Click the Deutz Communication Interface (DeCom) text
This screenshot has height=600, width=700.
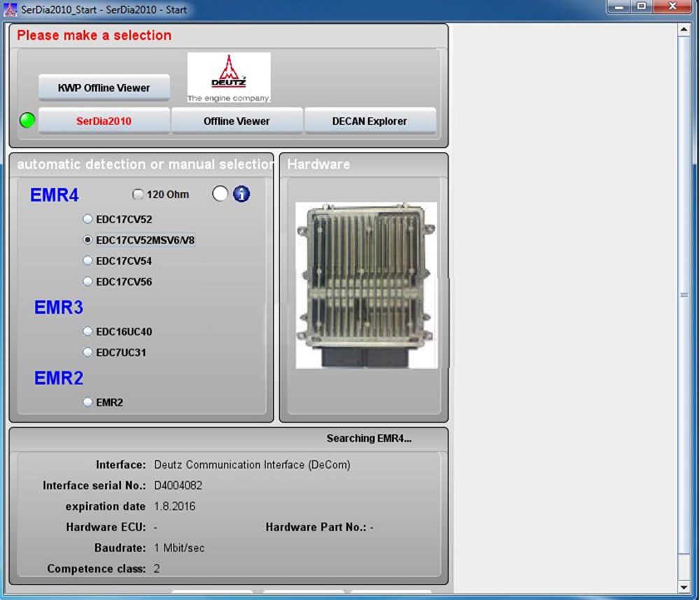[x=252, y=465]
